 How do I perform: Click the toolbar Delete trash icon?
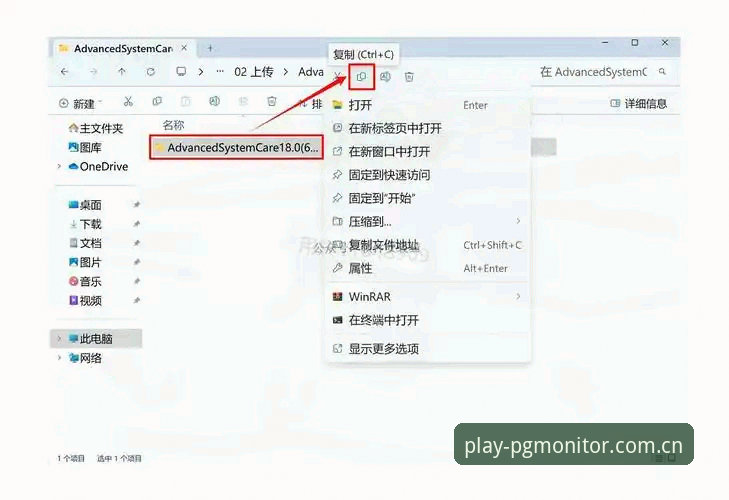point(272,101)
